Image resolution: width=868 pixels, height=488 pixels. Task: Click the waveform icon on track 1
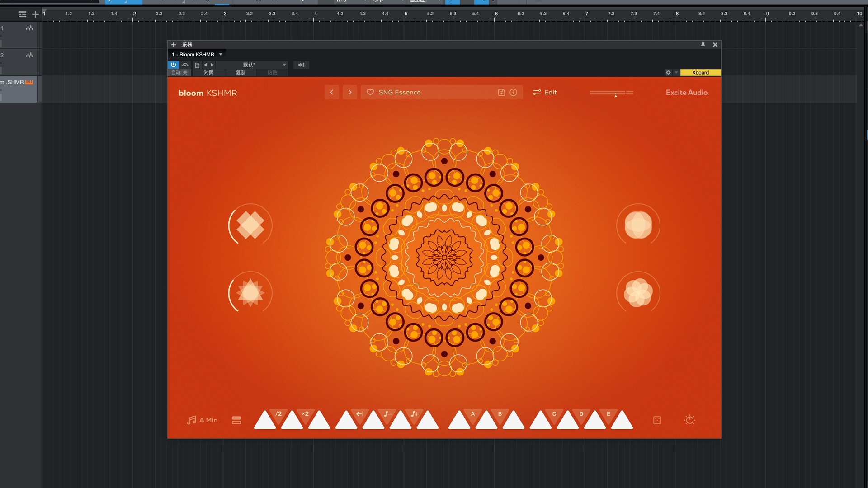pos(29,28)
